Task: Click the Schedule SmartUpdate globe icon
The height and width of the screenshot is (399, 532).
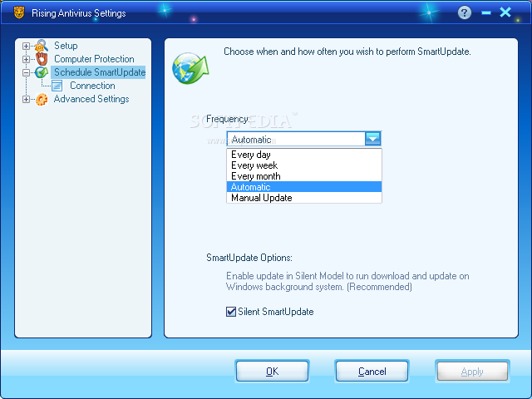Action: pyautogui.click(x=42, y=72)
